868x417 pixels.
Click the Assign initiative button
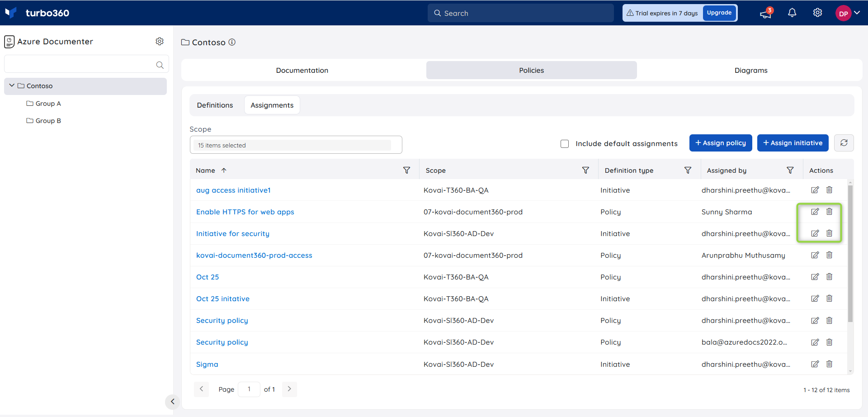pos(793,143)
